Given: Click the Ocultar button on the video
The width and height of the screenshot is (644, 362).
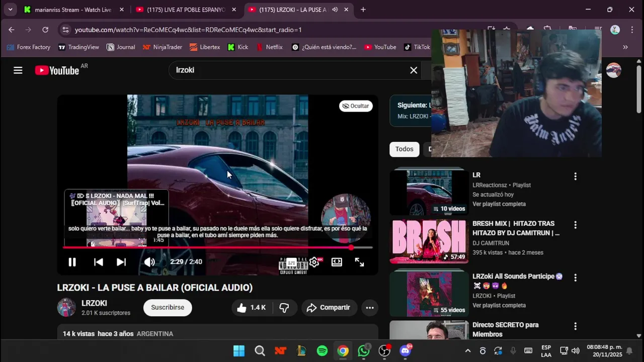Looking at the screenshot, I should pos(356,106).
